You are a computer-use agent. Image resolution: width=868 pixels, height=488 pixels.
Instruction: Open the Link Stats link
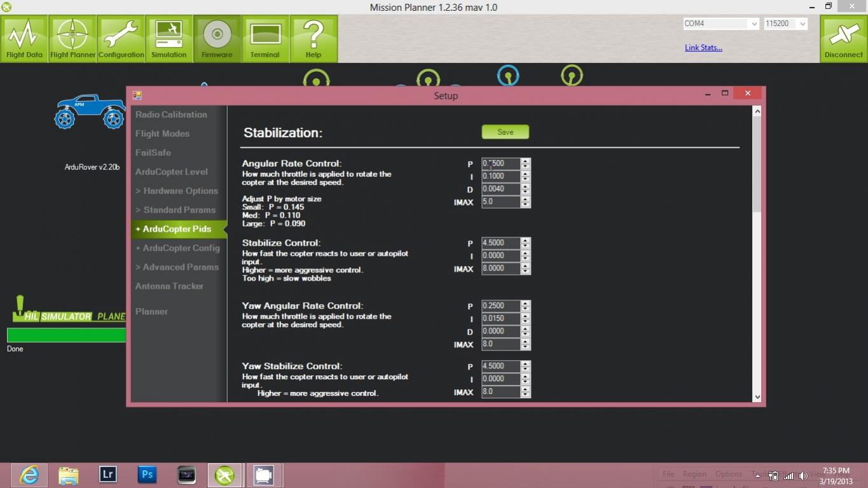click(x=703, y=48)
